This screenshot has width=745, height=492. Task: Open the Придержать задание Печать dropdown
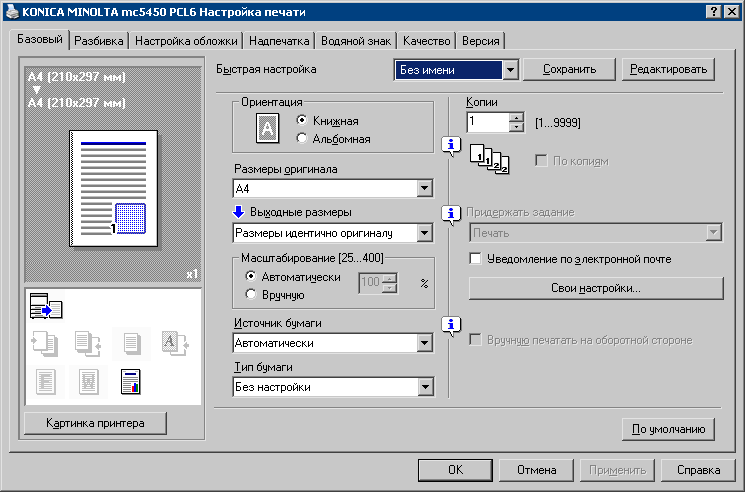(713, 233)
